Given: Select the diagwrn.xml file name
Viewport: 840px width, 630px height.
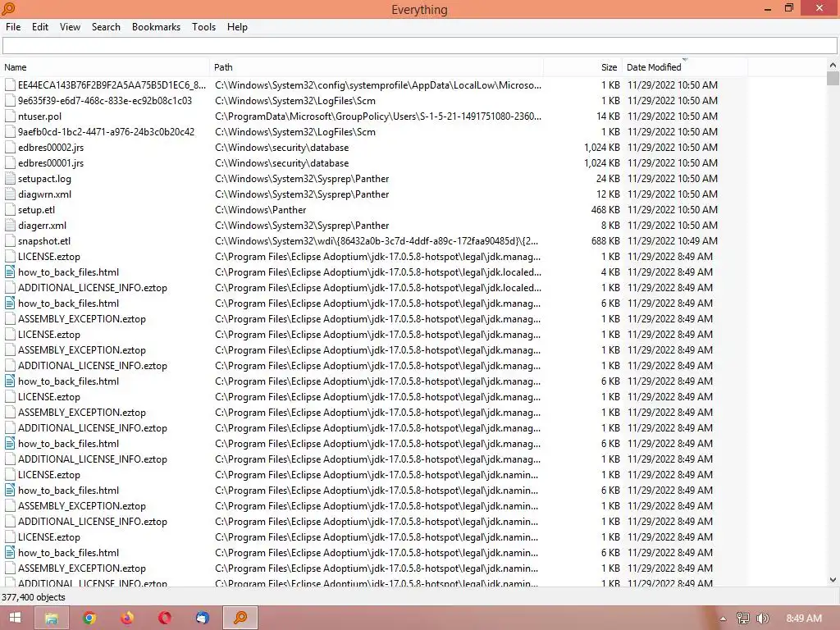Looking at the screenshot, I should 44,194.
